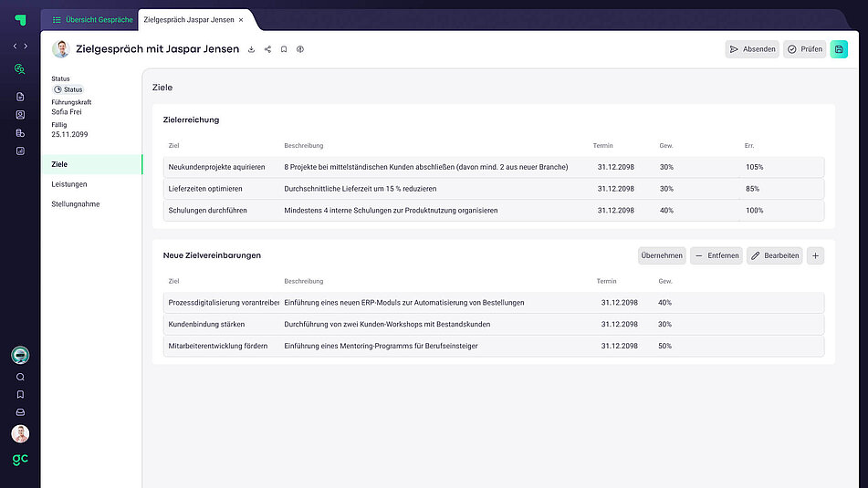Go to the Stellungnahme section
Image resolution: width=868 pixels, height=488 pixels.
coord(76,204)
